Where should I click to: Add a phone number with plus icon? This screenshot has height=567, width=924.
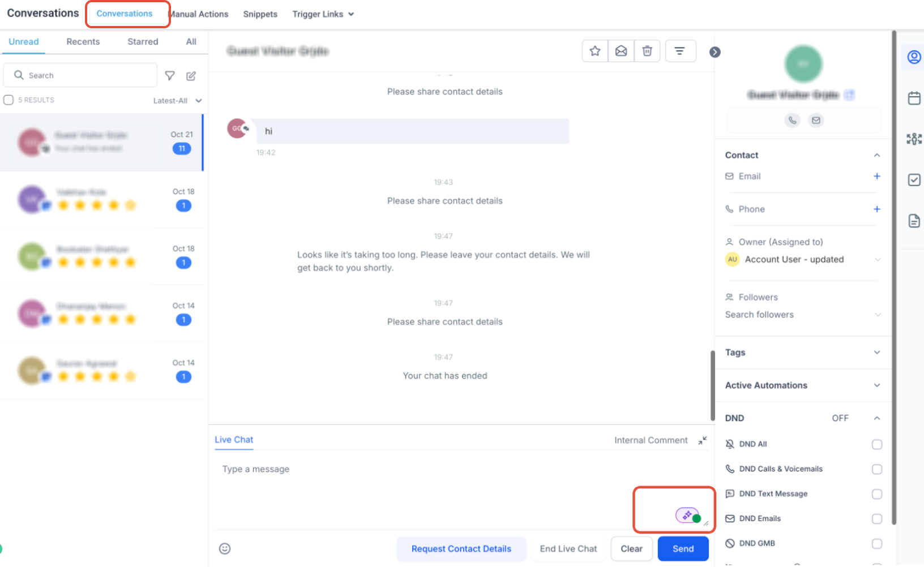coord(877,209)
